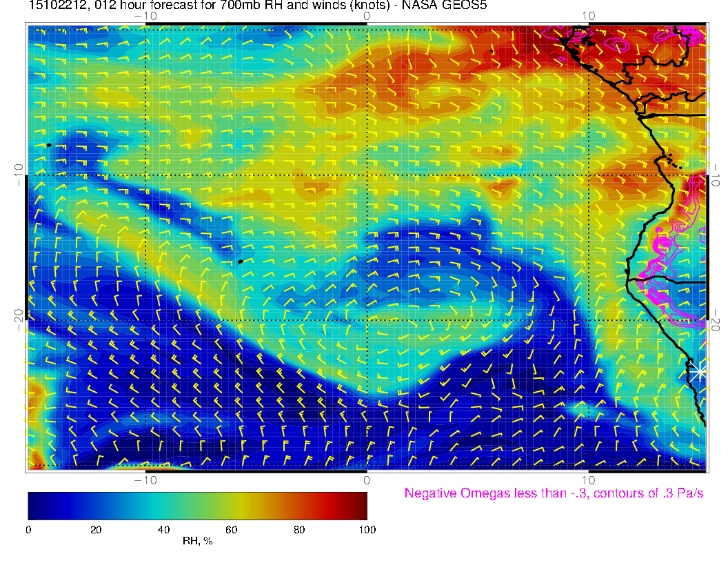This screenshot has height=563, width=728.
Task: Click the black island dot west of -10 longitude
Action: pos(49,146)
